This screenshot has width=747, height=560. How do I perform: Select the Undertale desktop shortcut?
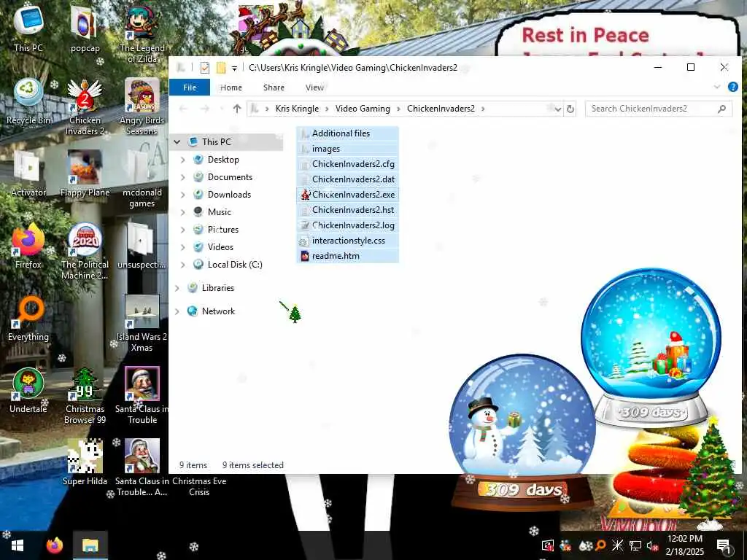coord(28,391)
